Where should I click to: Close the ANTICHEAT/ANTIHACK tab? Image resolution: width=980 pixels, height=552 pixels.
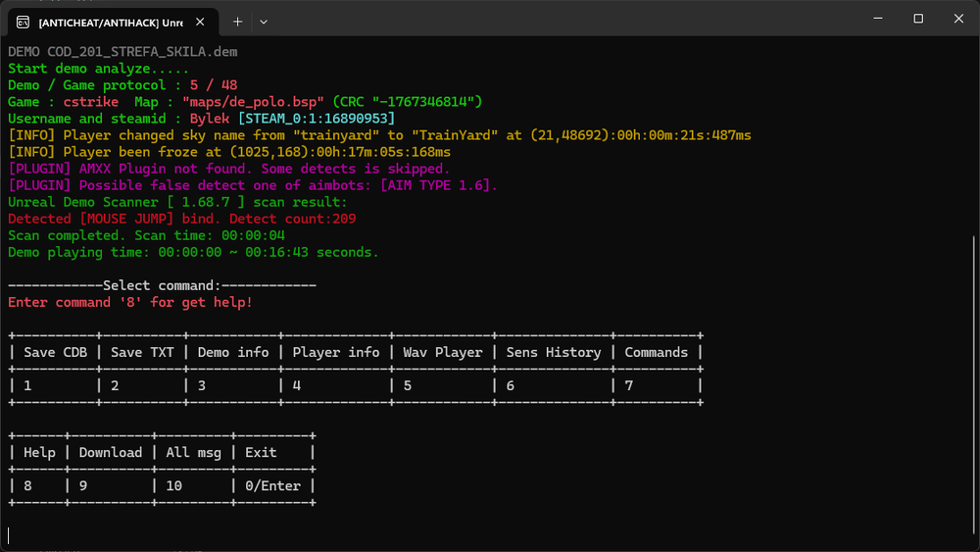pos(200,22)
